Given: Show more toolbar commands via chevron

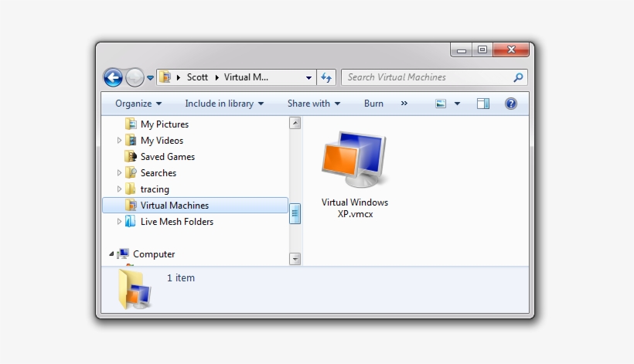Looking at the screenshot, I should pos(404,104).
